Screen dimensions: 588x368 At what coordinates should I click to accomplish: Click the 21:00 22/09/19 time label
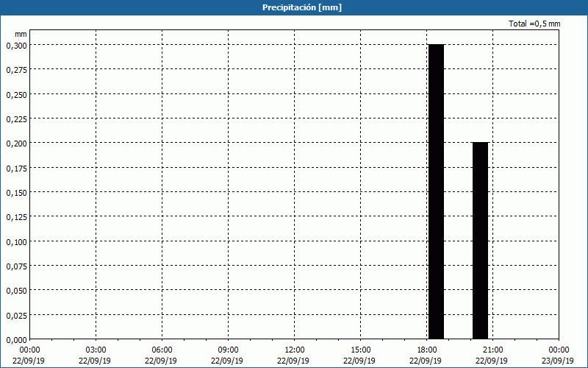pyautogui.click(x=492, y=355)
